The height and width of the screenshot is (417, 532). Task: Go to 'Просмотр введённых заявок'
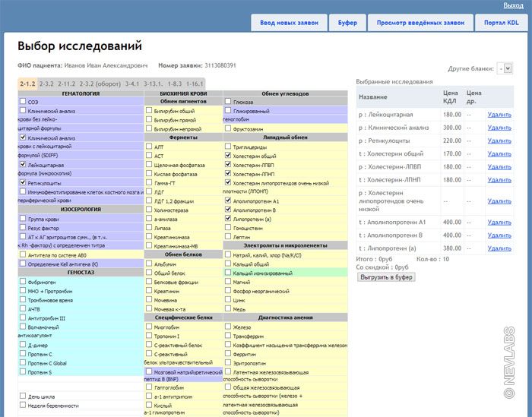(x=420, y=24)
